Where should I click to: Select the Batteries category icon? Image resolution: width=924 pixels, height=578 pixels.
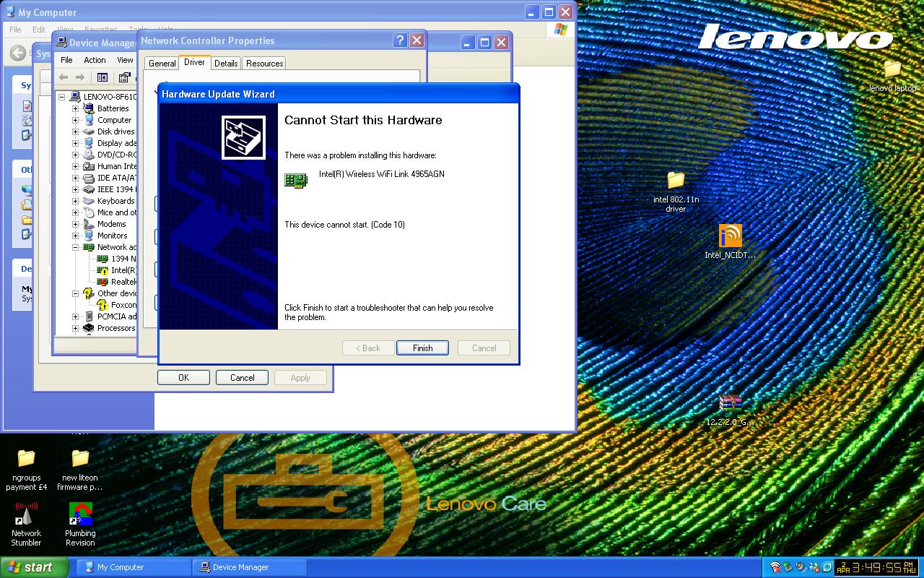pos(89,108)
